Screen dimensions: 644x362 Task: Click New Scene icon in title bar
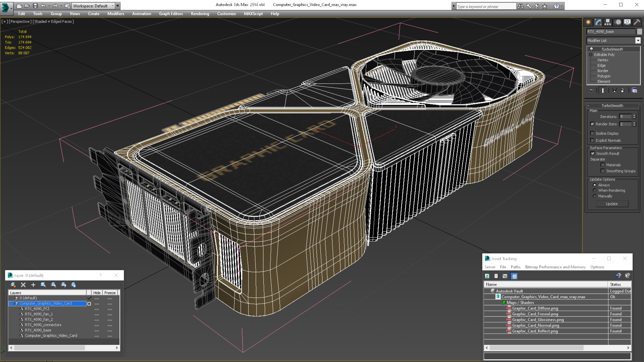(x=19, y=6)
